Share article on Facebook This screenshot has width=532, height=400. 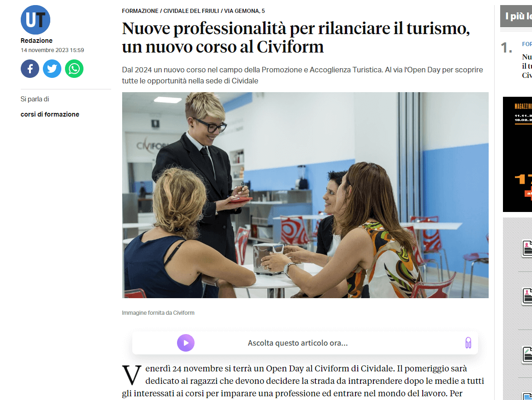click(30, 69)
